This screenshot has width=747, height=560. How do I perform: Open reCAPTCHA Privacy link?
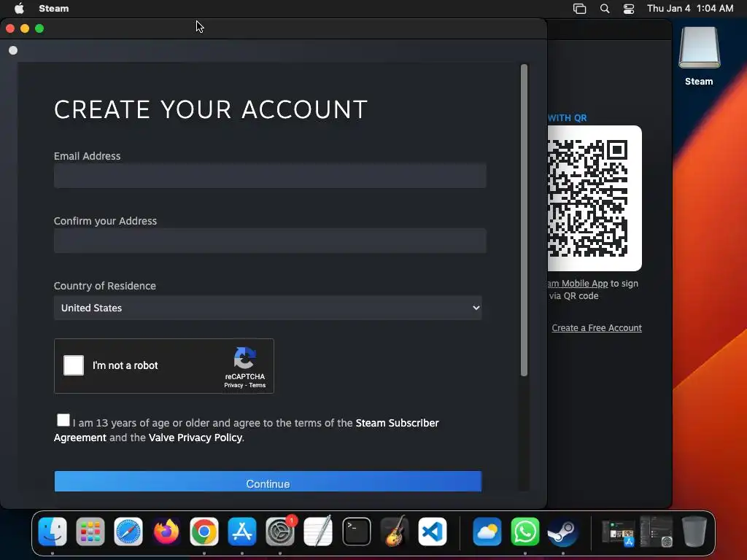click(233, 385)
